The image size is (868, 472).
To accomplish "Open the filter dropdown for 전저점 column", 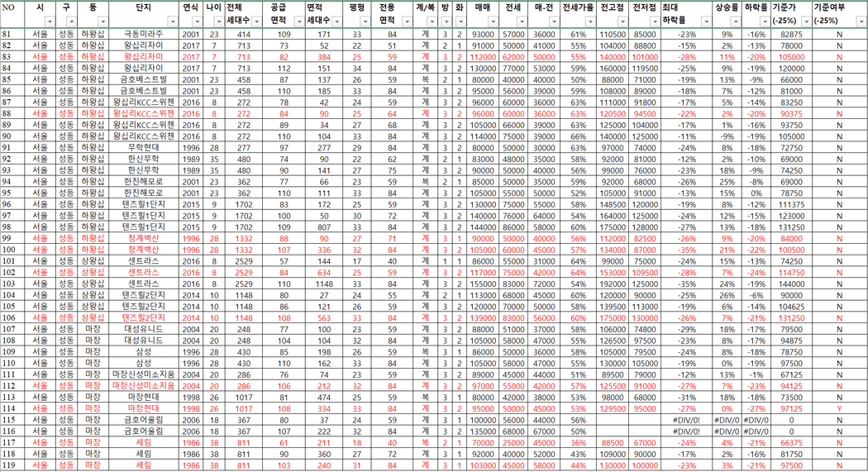I will coord(655,21).
